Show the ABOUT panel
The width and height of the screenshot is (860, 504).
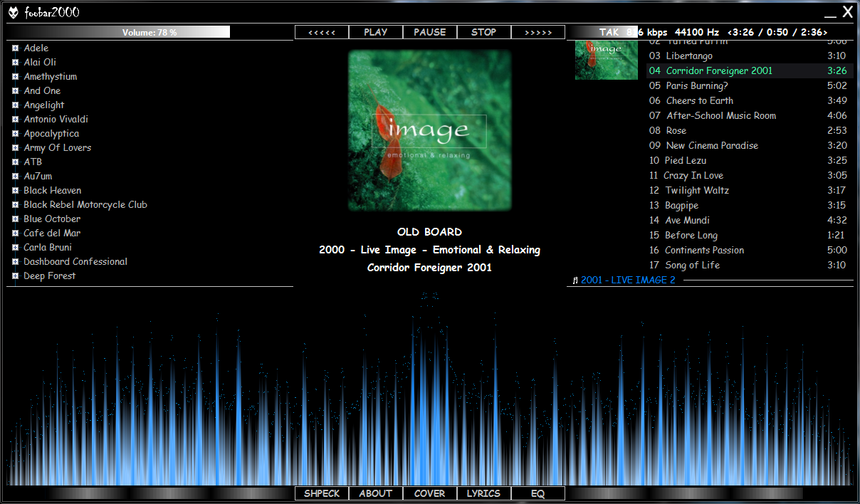pyautogui.click(x=376, y=493)
